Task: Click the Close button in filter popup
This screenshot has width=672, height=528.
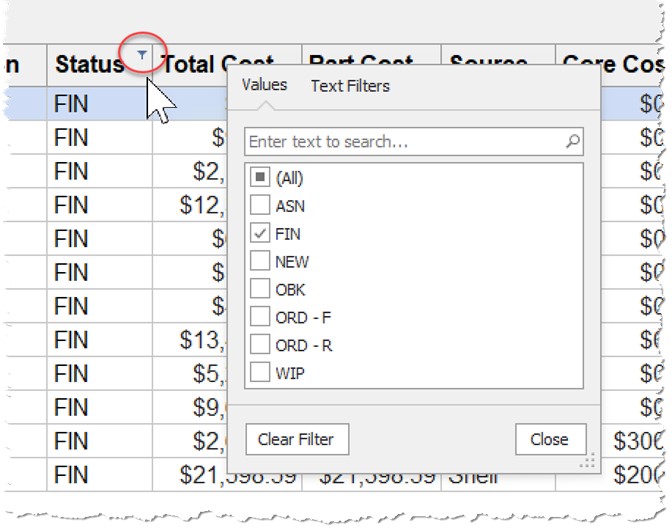Action: pyautogui.click(x=549, y=439)
